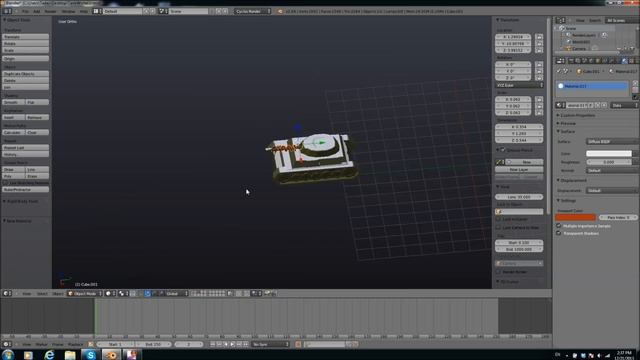Lock the Scale X value
Image resolution: width=640 pixels, height=360 pixels.
pyautogui.click(x=539, y=99)
